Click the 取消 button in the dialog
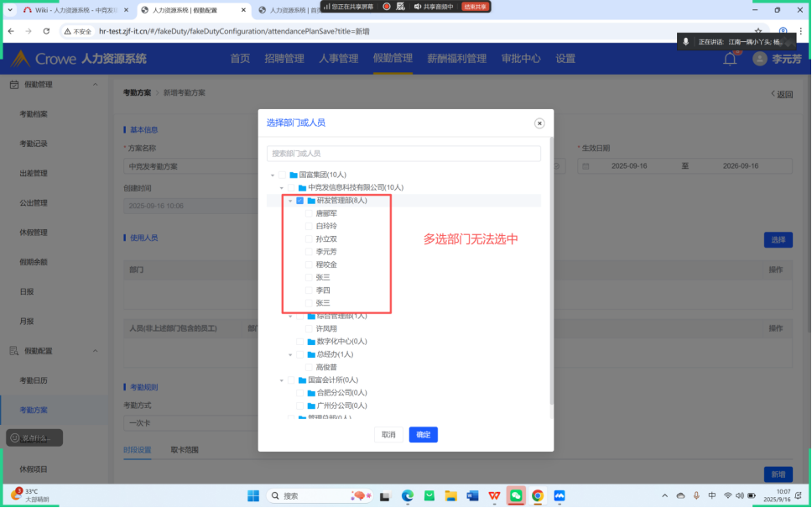The image size is (812, 508). [388, 435]
